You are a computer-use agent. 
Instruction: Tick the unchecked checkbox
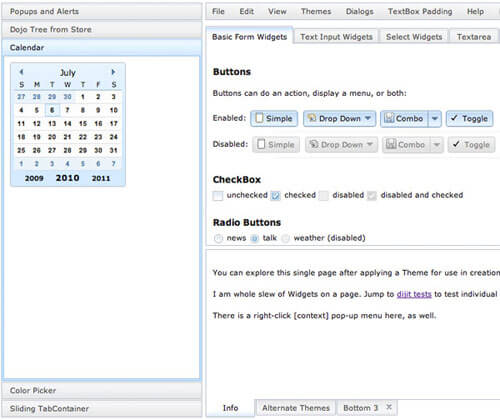[x=218, y=195]
